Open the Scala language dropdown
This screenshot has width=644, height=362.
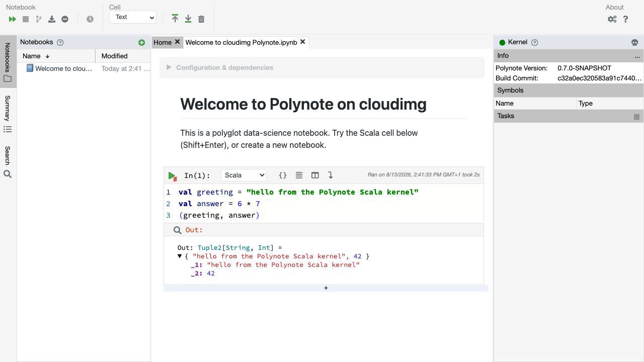coord(244,175)
